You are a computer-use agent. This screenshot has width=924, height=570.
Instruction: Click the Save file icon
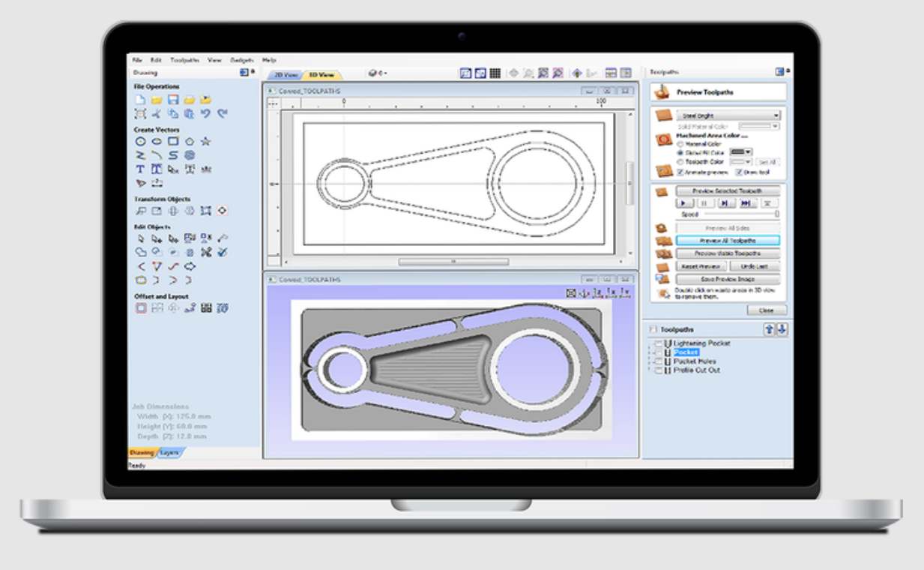172,100
